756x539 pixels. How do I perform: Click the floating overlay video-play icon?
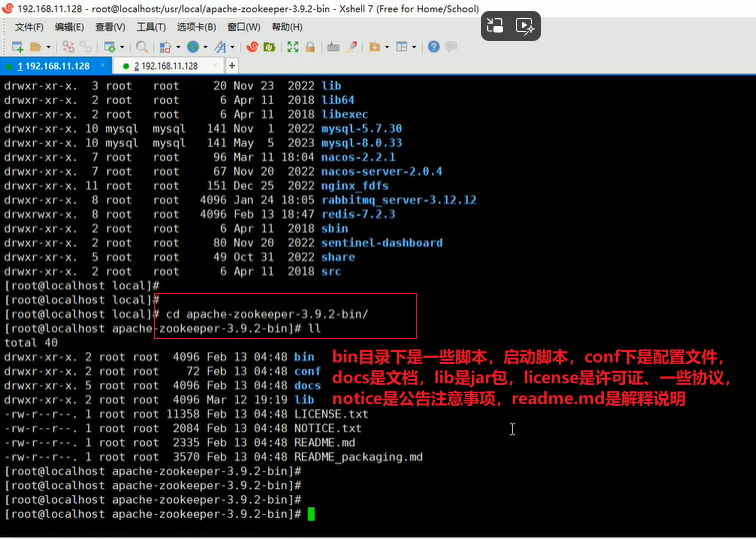tap(525, 26)
